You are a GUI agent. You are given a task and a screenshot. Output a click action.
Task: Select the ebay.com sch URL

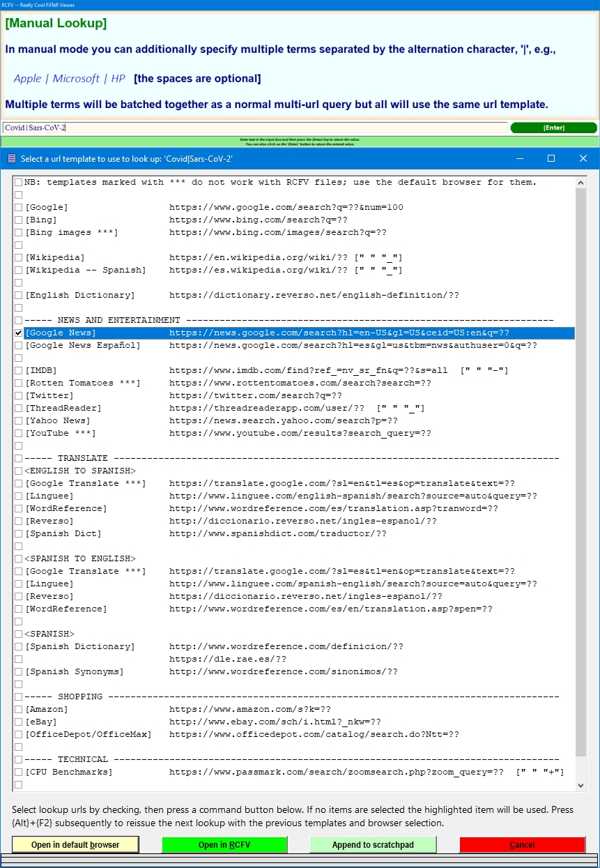click(275, 722)
